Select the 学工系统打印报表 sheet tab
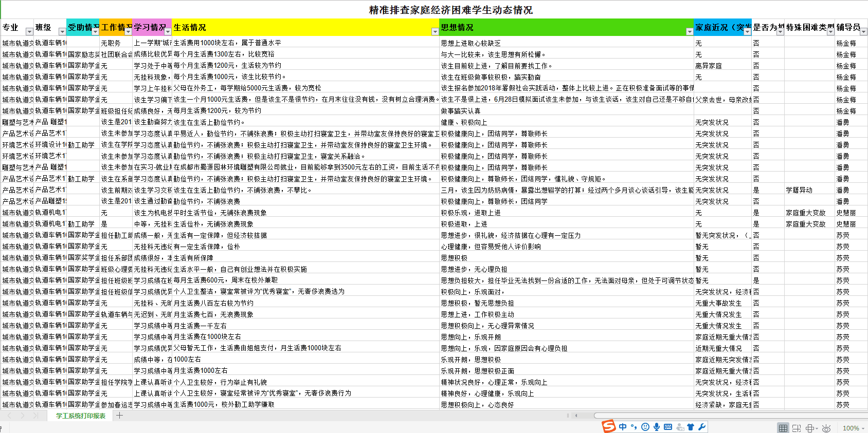868x433 pixels. coord(81,416)
